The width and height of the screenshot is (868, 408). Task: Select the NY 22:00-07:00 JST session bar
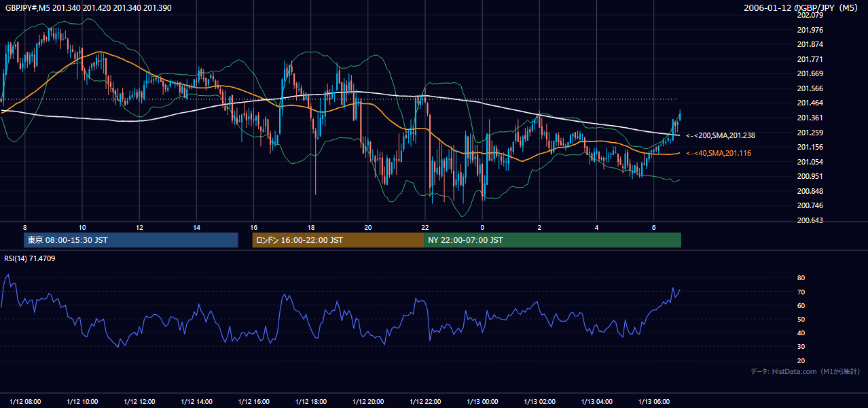552,240
